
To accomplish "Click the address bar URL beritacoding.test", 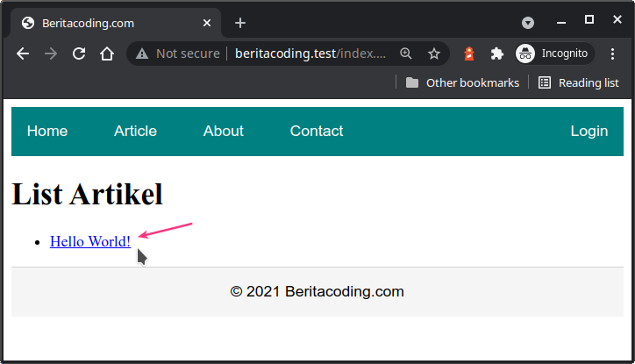I will [310, 54].
